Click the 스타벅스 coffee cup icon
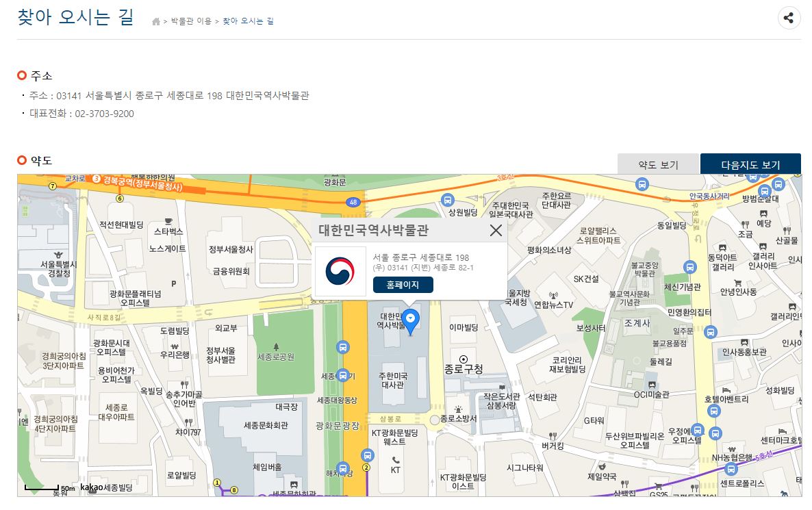This screenshot has width=812, height=510. tap(168, 222)
